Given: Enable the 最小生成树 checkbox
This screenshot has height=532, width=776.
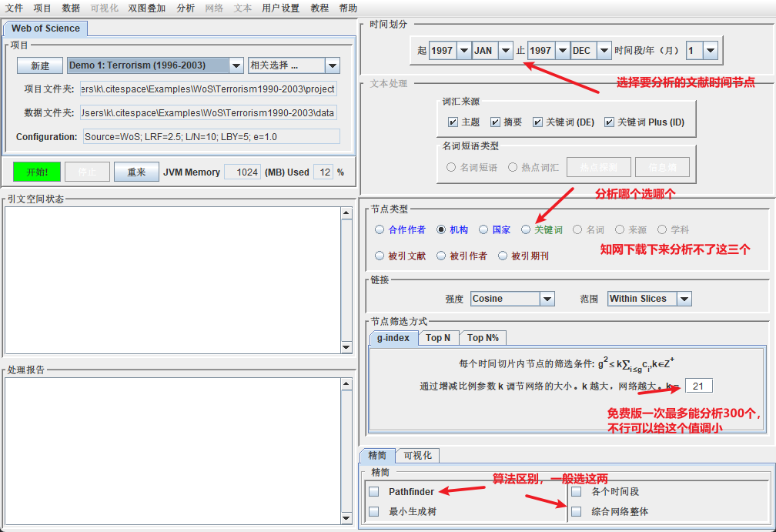Looking at the screenshot, I should coord(373,510).
